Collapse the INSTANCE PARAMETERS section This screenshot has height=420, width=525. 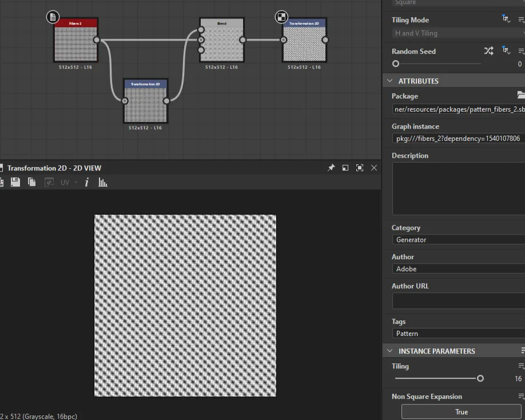pos(390,351)
